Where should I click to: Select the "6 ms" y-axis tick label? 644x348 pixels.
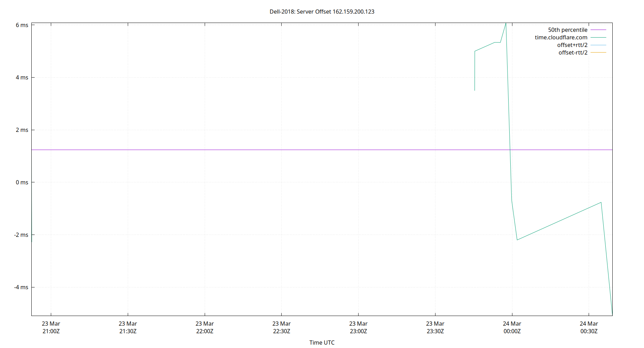22,25
